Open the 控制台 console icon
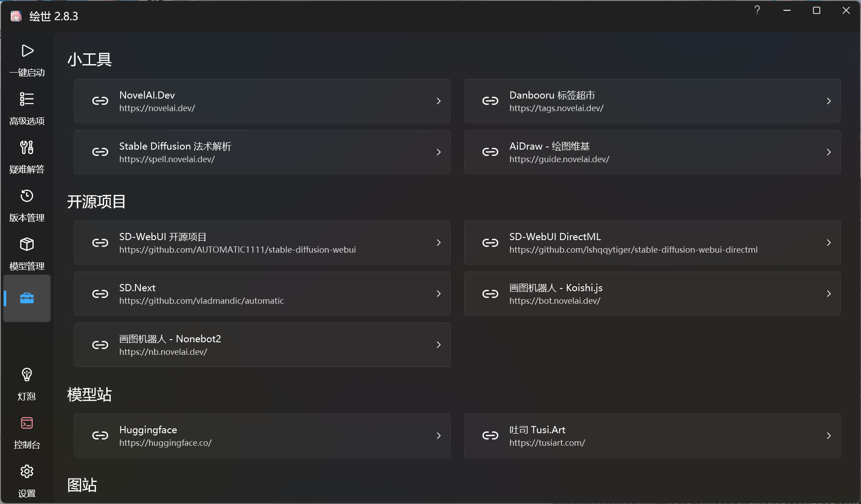The height and width of the screenshot is (504, 861). [27, 423]
